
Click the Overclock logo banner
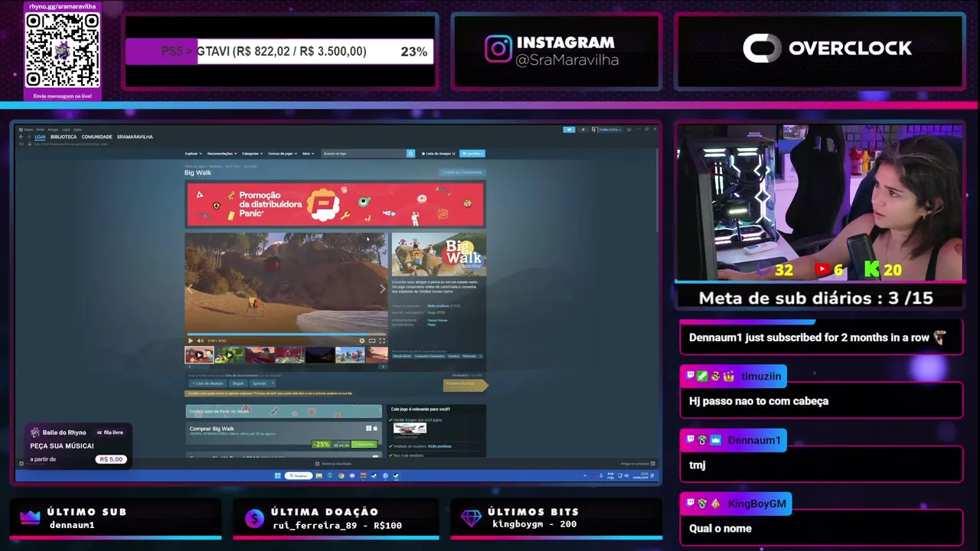pyautogui.click(x=827, y=48)
